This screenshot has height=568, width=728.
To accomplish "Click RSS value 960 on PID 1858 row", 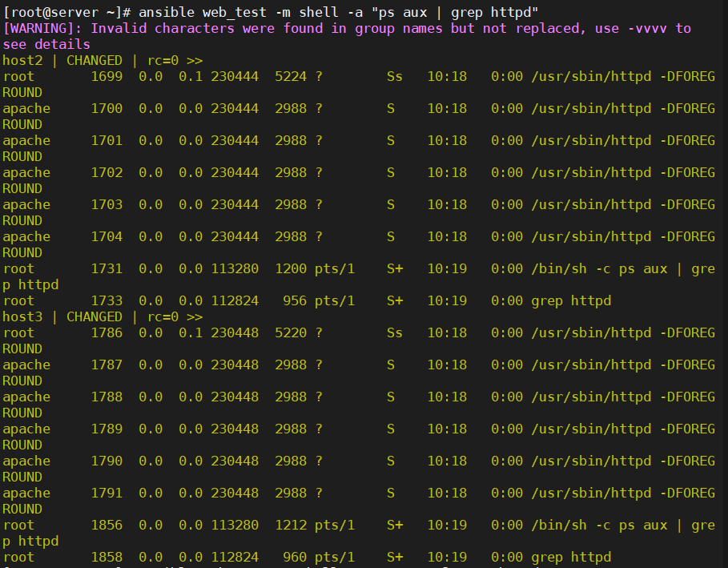I will click(x=295, y=558).
